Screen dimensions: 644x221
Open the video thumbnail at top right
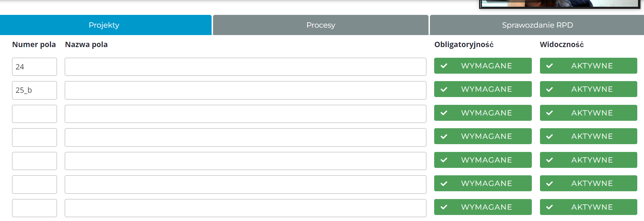point(561,4)
